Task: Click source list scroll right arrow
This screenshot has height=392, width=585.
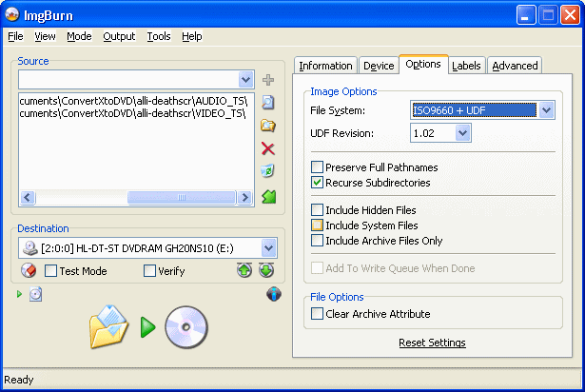Action: click(x=244, y=197)
